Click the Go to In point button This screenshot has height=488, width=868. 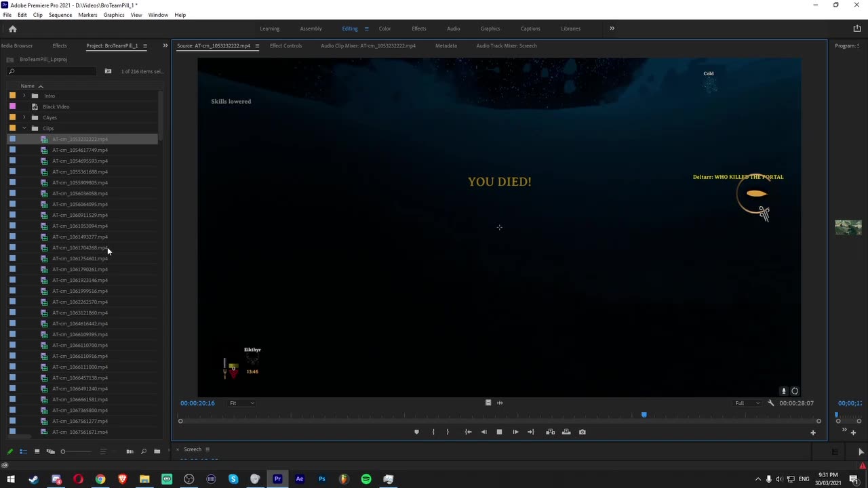[468, 432]
